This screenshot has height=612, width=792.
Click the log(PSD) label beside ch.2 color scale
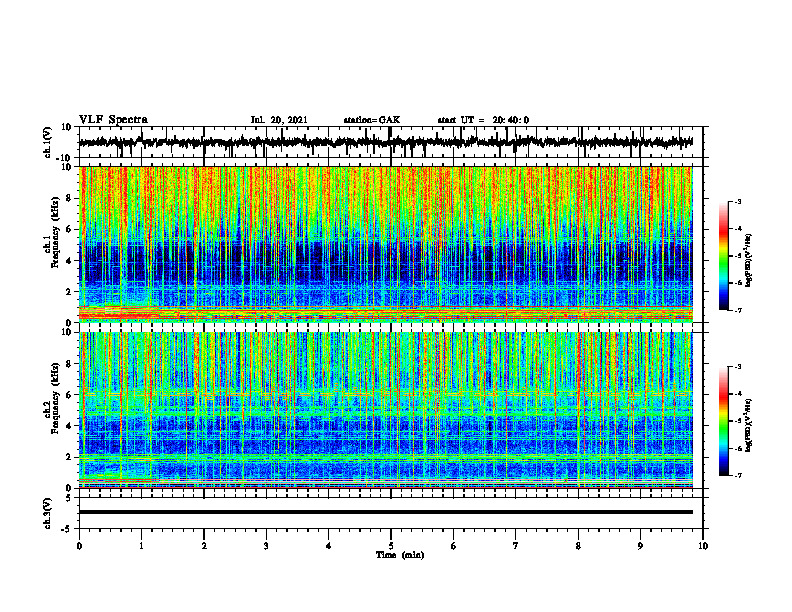pyautogui.click(x=749, y=426)
